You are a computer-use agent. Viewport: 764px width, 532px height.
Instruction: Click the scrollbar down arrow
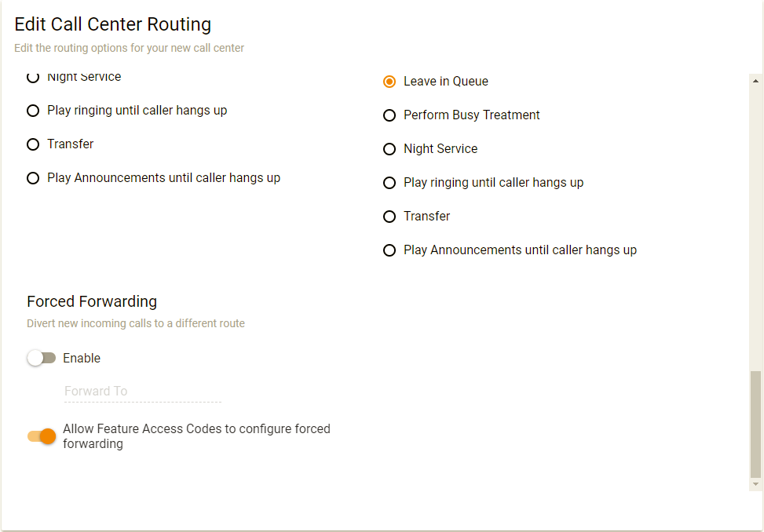click(x=755, y=485)
